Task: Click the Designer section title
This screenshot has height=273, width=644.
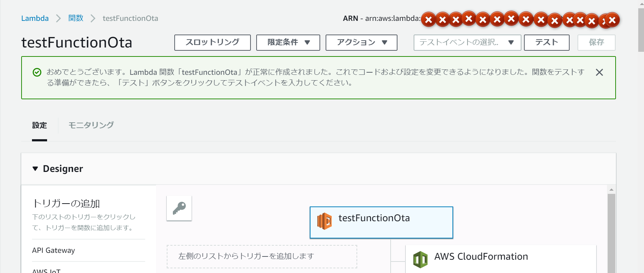Action: (x=63, y=169)
